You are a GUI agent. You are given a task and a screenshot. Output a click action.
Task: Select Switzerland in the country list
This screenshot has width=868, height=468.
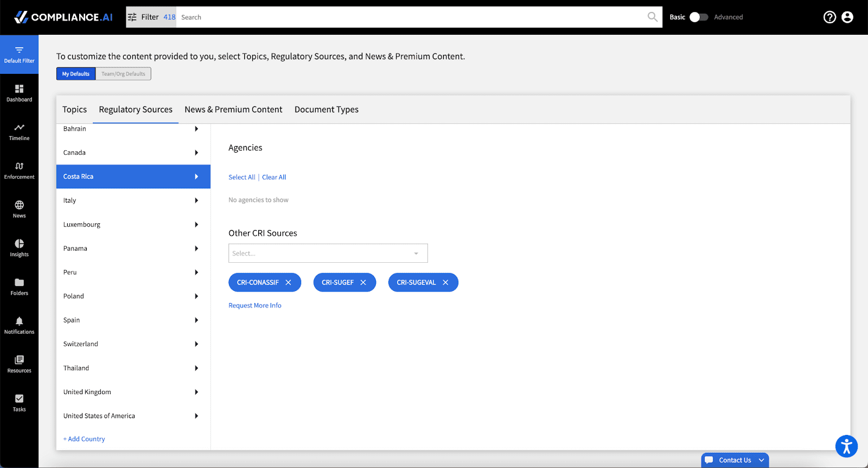pyautogui.click(x=133, y=344)
